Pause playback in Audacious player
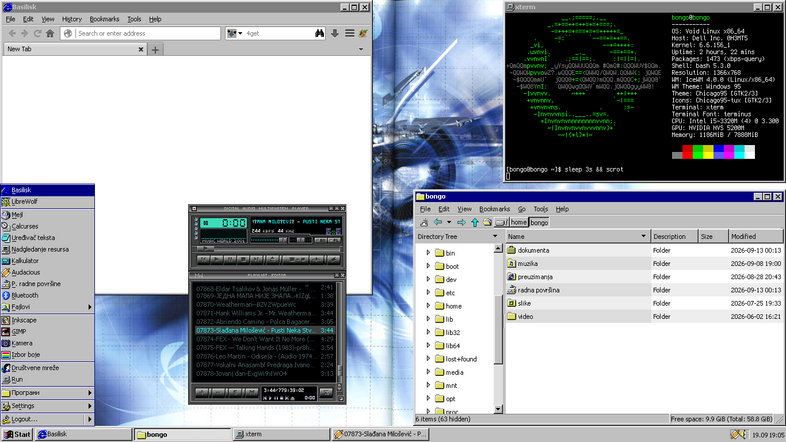The height and width of the screenshot is (442, 786). point(230,260)
